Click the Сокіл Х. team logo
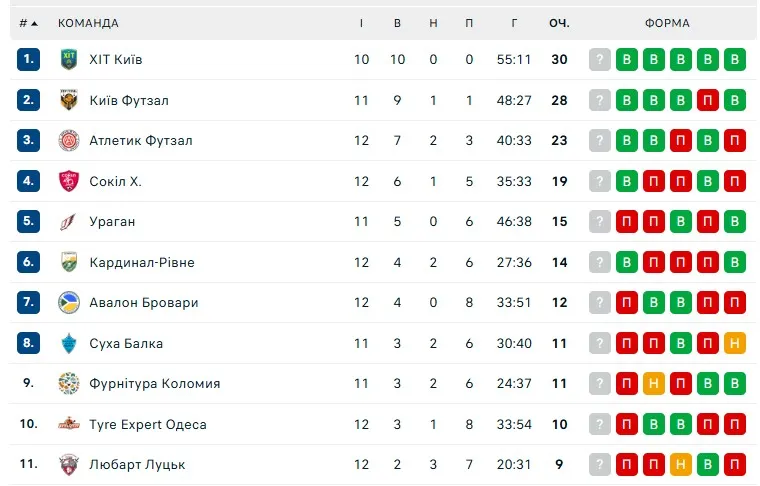The image size is (760, 486). pos(68,181)
